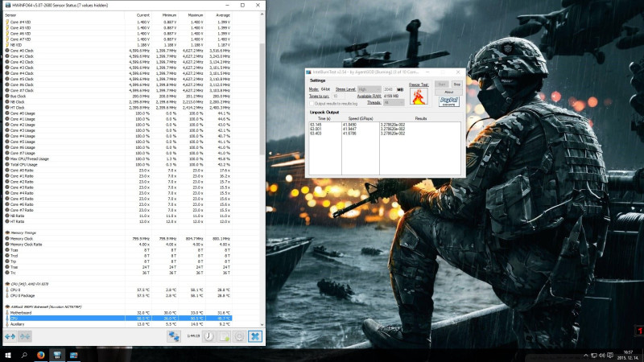Toggle Output results to results.log checkbox
This screenshot has width=644, height=362.
[312, 104]
